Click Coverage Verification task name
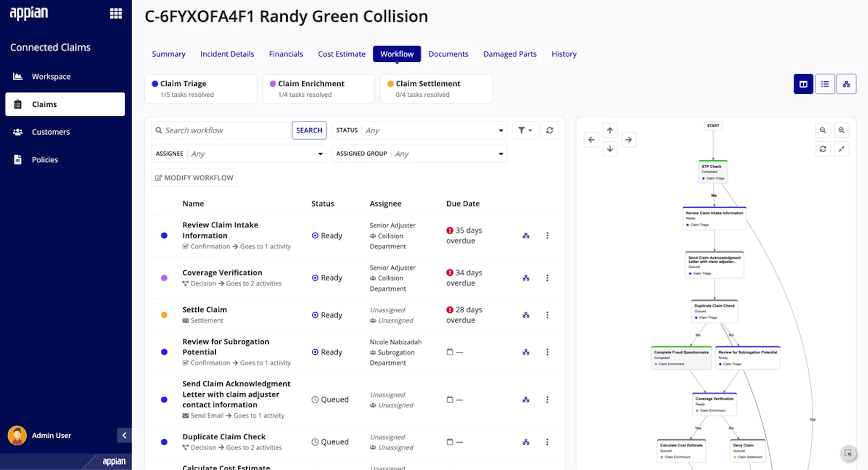This screenshot has width=868, height=470. coord(222,273)
